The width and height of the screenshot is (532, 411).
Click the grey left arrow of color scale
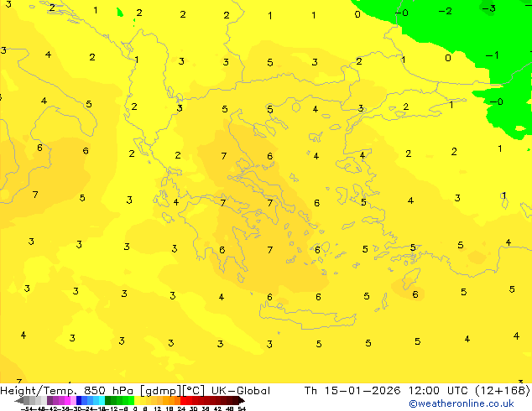(19, 401)
